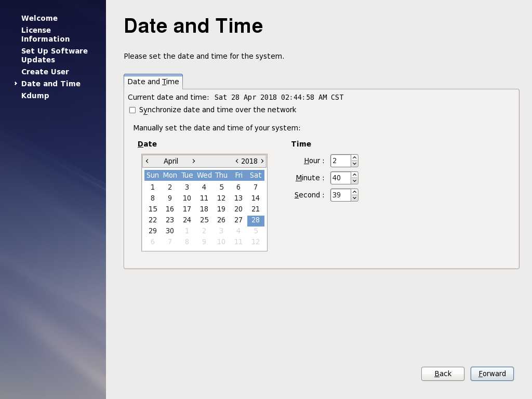Viewport: 532px width, 399px height.
Task: Click Date and Time sidebar entry
Action: (51, 84)
